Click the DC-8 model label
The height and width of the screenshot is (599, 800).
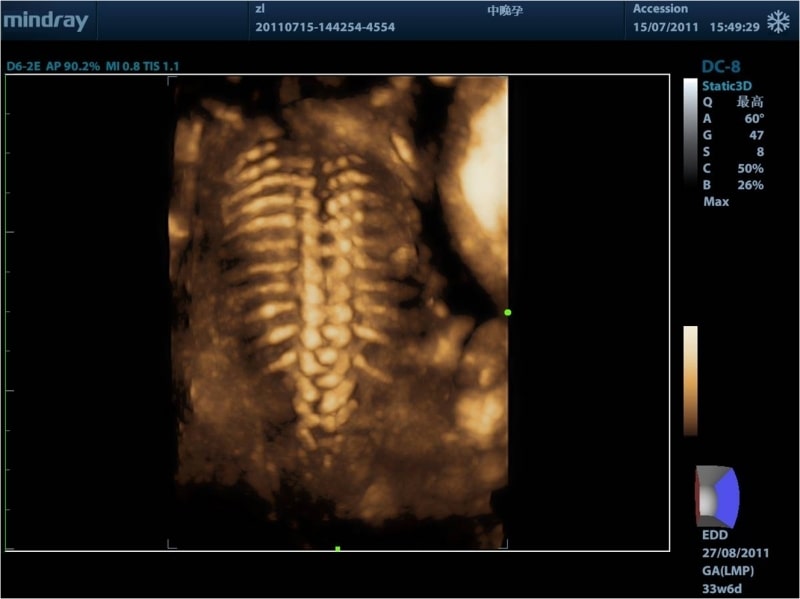click(x=720, y=66)
